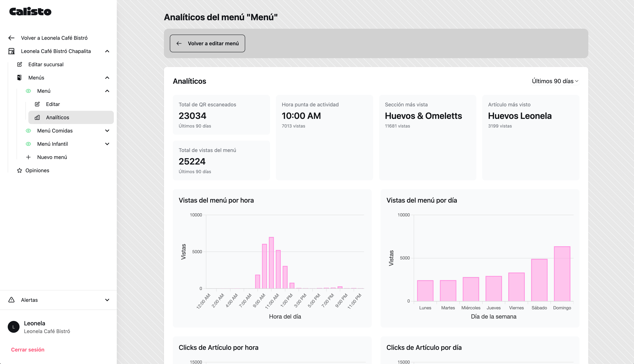Click the star icon beside Opiniones
The image size is (634, 364).
[x=20, y=170]
